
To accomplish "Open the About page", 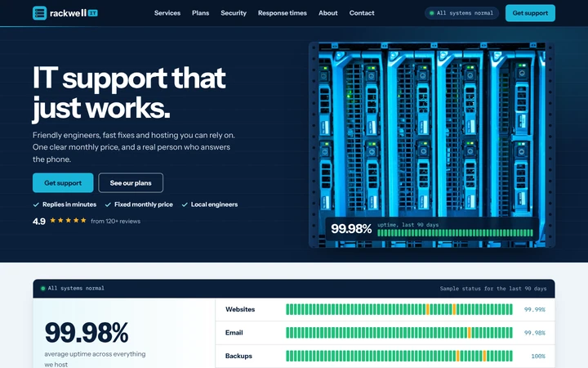I will point(328,13).
